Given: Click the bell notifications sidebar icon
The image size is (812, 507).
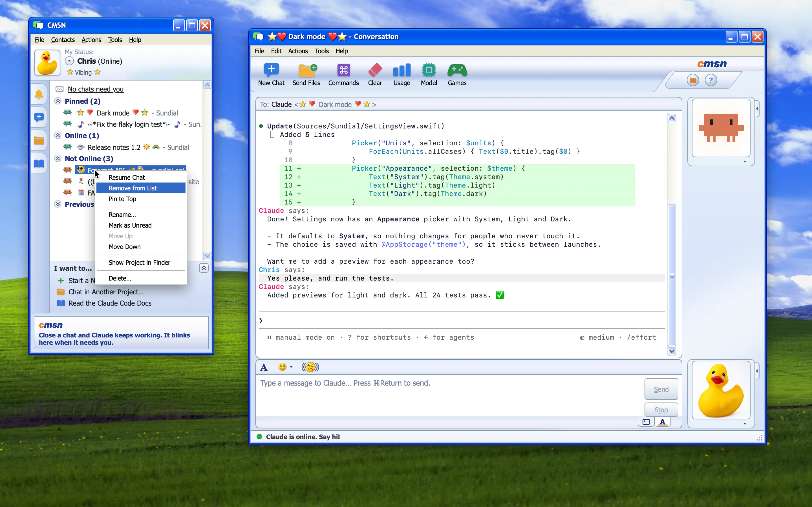Looking at the screenshot, I should point(39,94).
